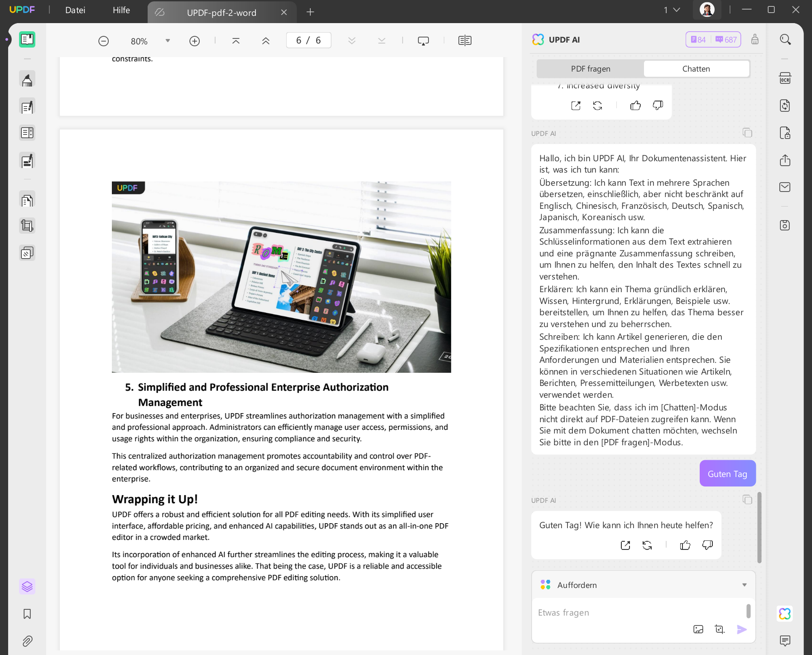This screenshot has height=655, width=812.
Task: Thumbs up the 'Guten Tag' AI reply
Action: [x=685, y=545]
